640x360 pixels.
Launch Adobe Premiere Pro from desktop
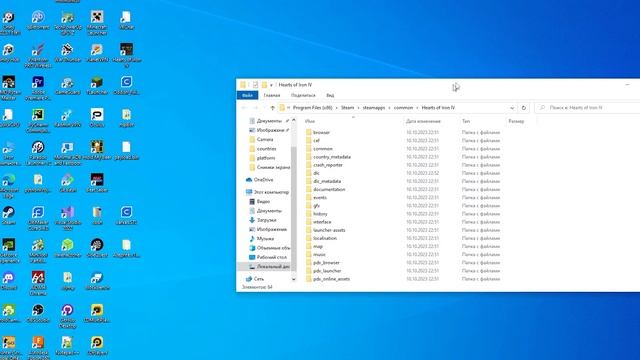pyautogui.click(x=38, y=87)
